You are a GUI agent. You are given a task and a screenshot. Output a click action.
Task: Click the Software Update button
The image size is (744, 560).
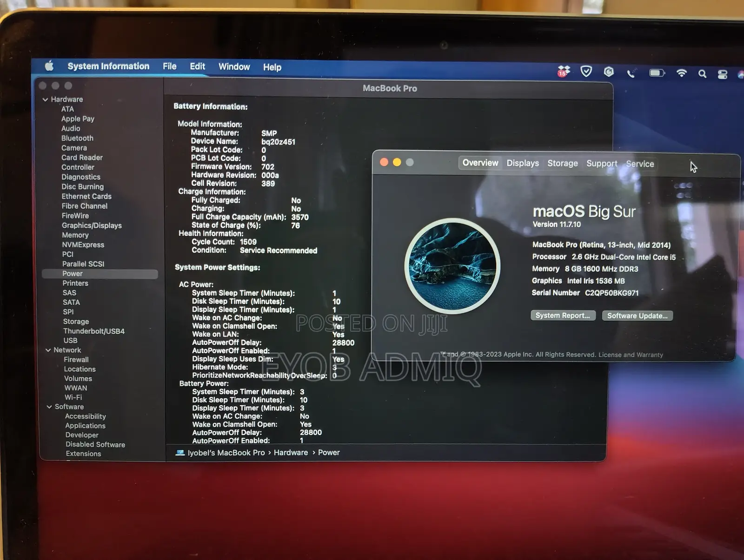pyautogui.click(x=637, y=316)
